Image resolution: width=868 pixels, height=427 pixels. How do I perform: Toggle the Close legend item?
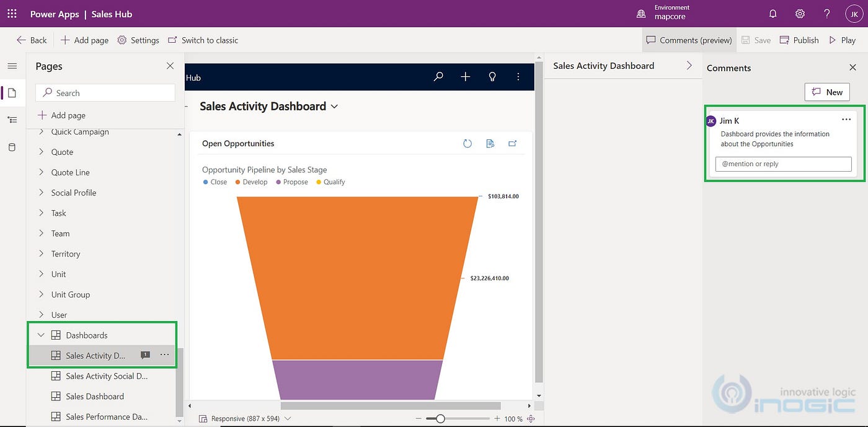point(215,182)
